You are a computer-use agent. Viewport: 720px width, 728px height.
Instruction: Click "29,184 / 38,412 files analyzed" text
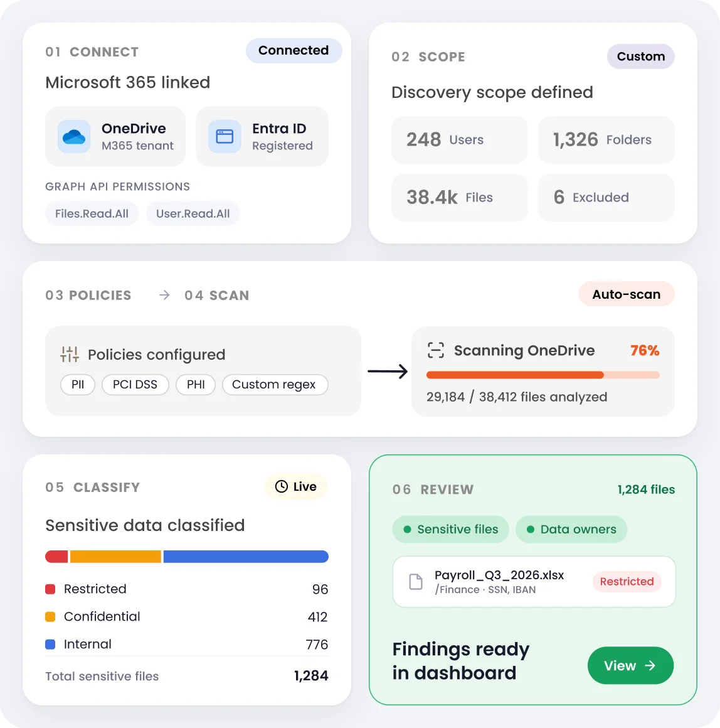517,397
